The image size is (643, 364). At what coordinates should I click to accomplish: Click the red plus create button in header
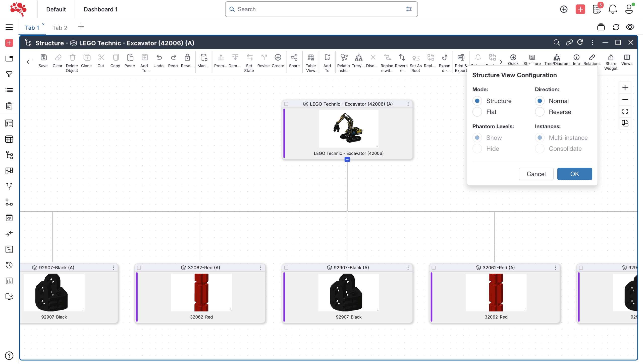(x=580, y=9)
